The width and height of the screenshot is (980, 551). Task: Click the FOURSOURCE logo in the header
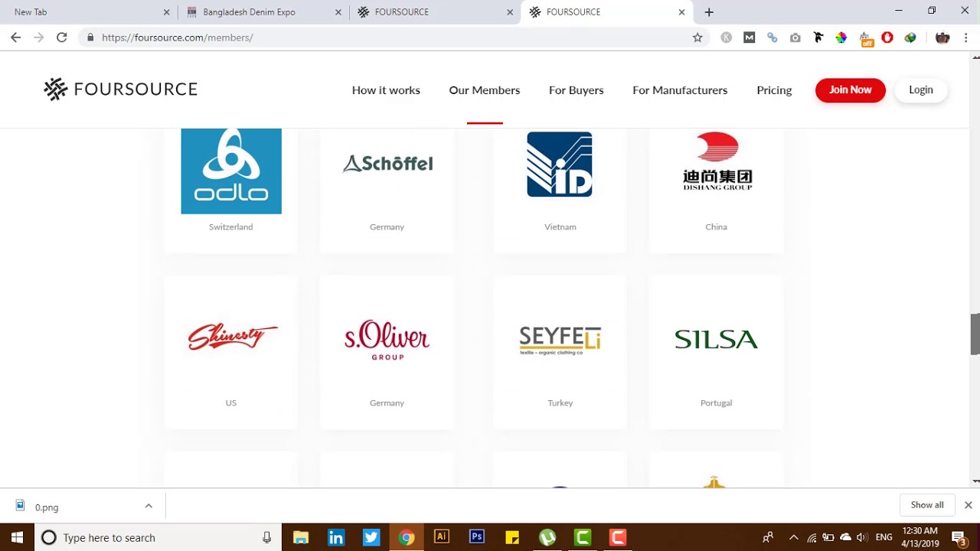(x=120, y=90)
